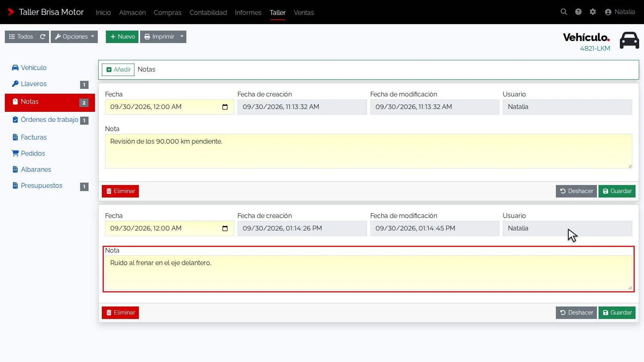Edit the Ruido al frenar note text

pos(369,273)
